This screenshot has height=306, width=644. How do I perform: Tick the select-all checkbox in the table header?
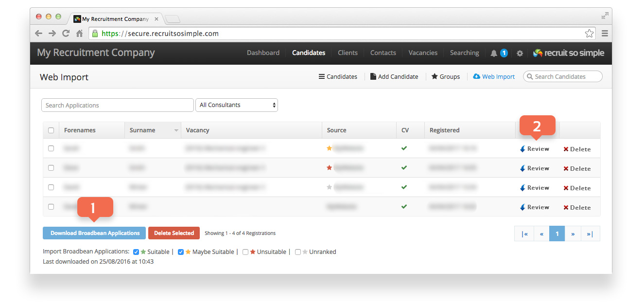[x=51, y=130]
